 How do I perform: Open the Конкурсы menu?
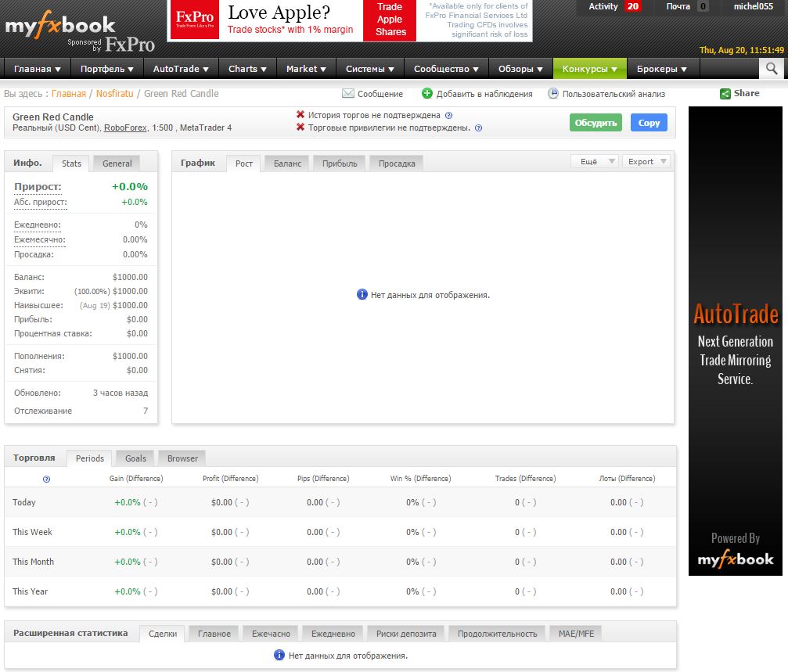[589, 69]
